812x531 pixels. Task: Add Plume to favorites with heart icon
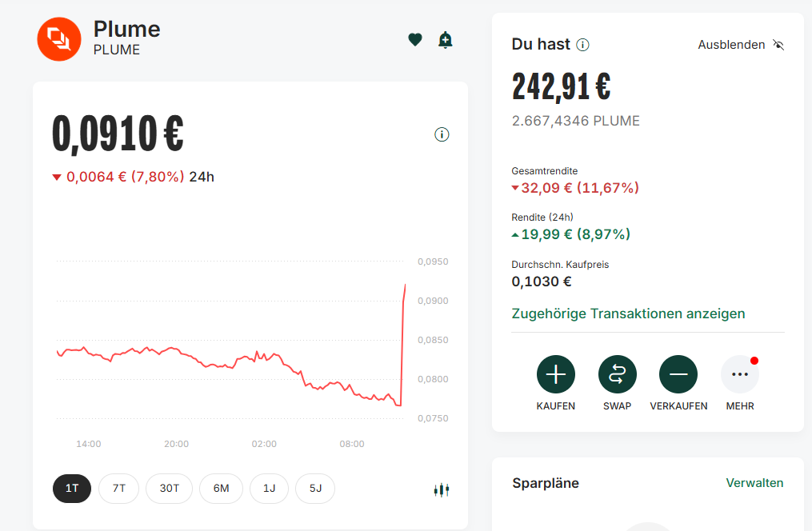coord(414,39)
